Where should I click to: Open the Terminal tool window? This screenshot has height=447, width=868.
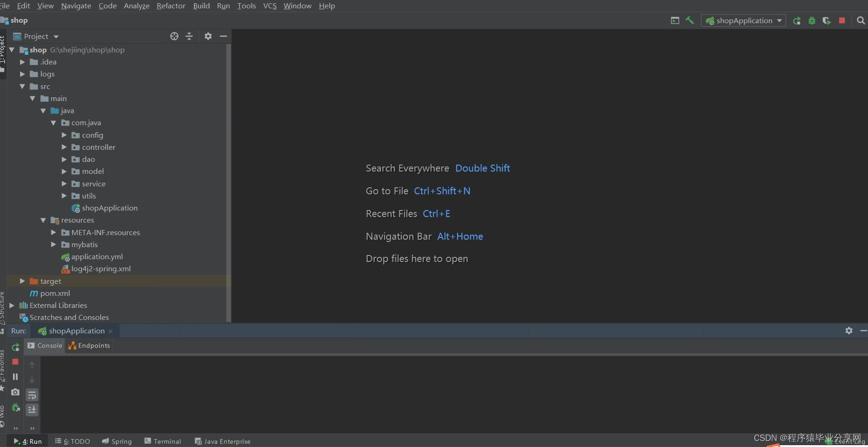[163, 441]
